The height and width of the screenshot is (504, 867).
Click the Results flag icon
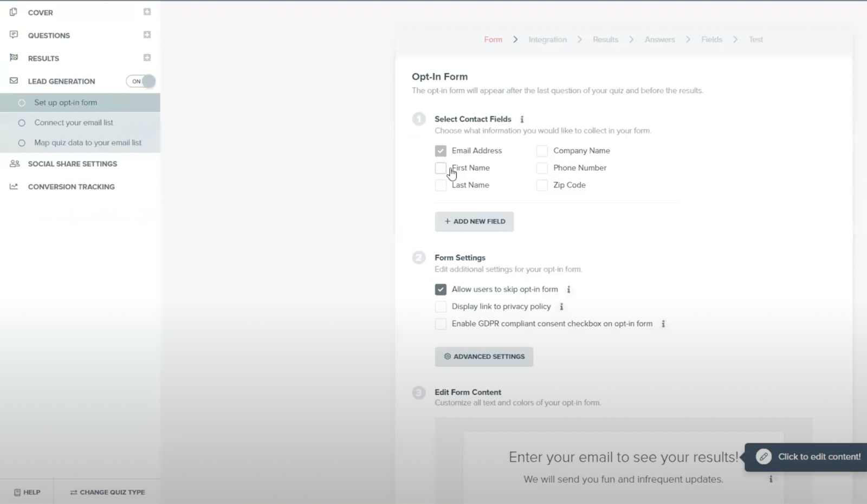[x=14, y=57]
